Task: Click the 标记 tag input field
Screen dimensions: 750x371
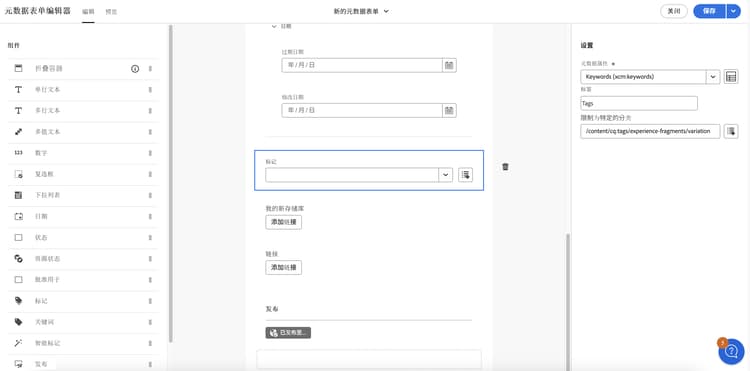Action: 352,175
